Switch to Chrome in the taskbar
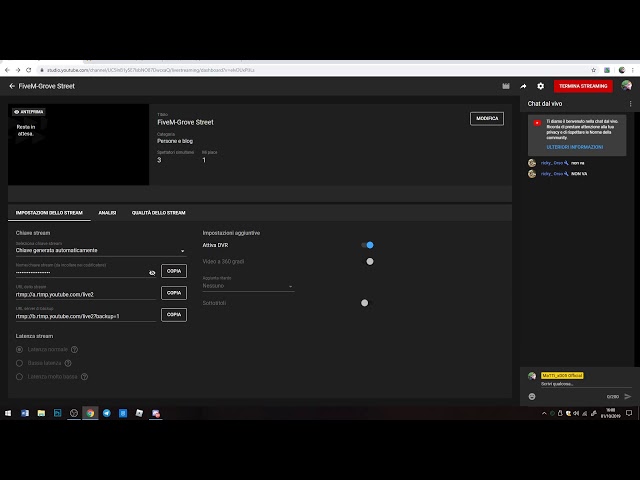640x480 pixels. point(90,413)
